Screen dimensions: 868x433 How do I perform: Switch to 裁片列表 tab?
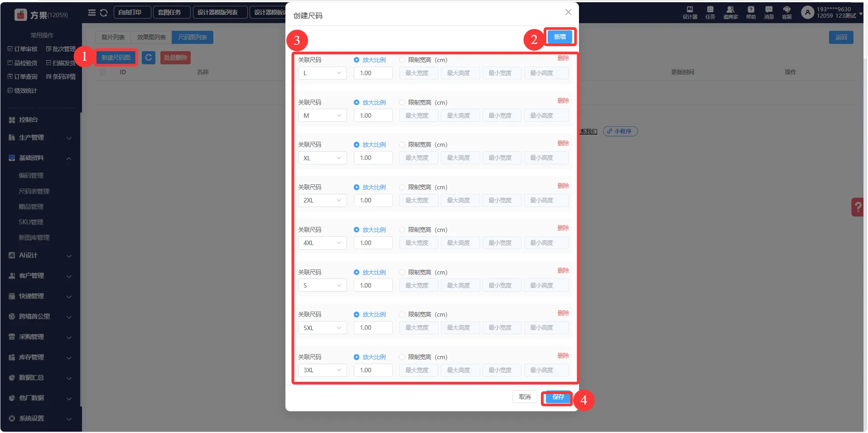pyautogui.click(x=113, y=37)
